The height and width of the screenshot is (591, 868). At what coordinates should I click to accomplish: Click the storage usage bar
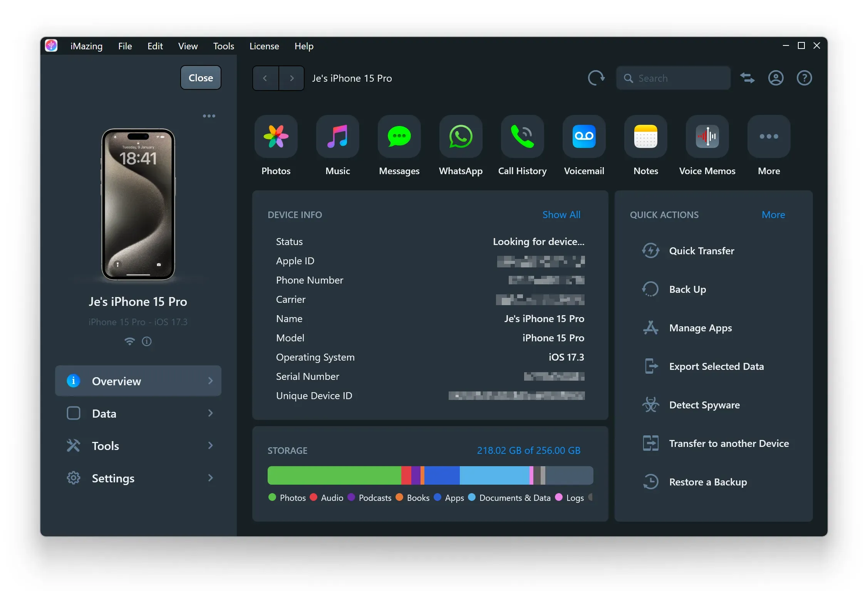[x=430, y=475]
